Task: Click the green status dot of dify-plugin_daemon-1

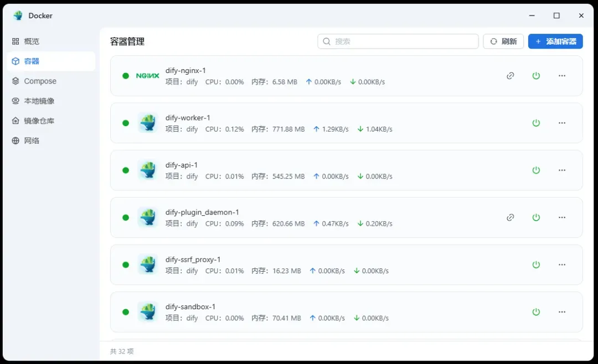Action: click(126, 217)
